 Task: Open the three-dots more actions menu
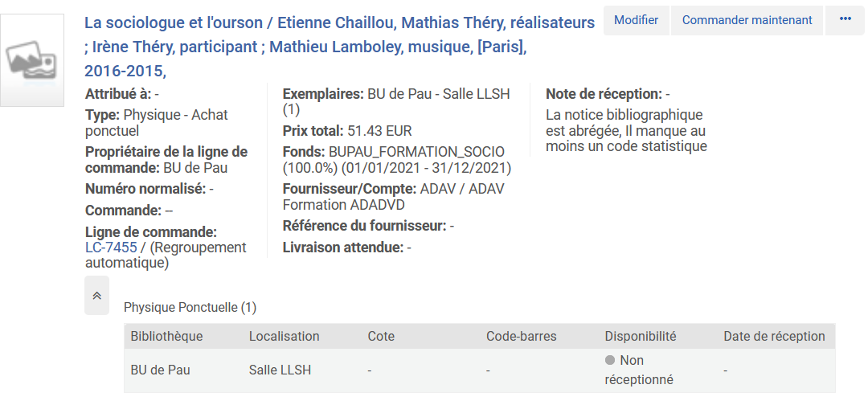(845, 20)
